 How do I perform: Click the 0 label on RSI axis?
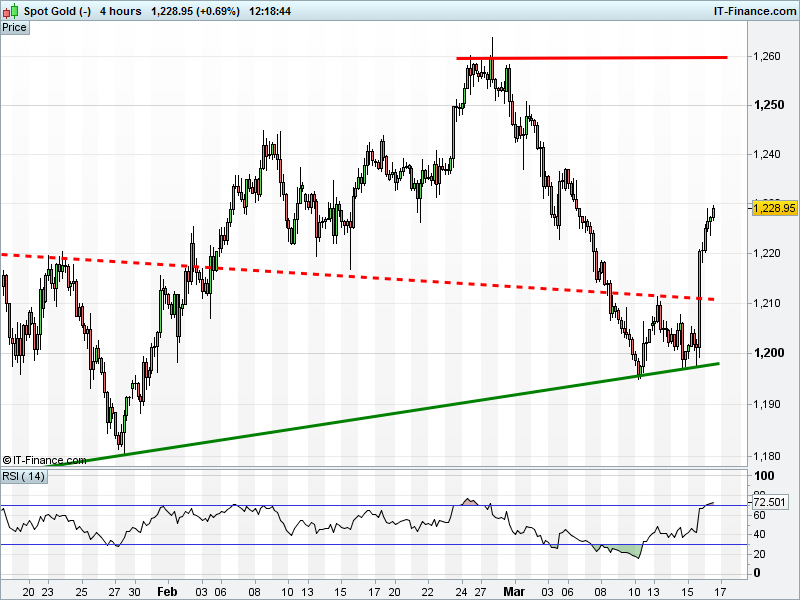pyautogui.click(x=757, y=573)
